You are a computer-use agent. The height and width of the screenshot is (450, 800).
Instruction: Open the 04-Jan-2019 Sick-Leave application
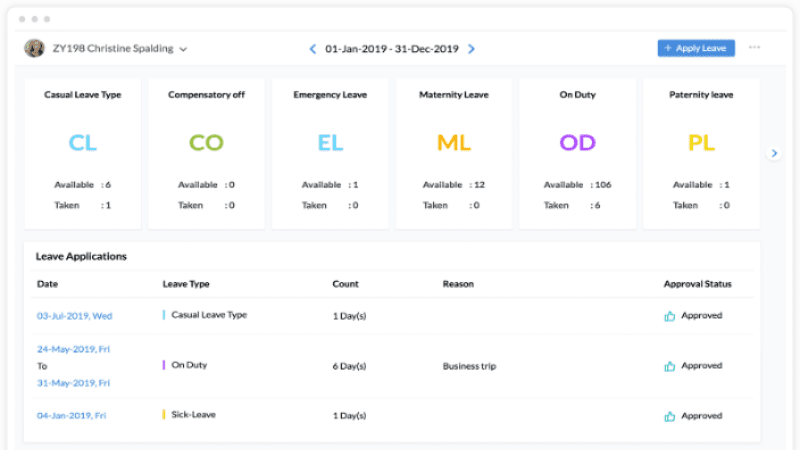click(x=71, y=415)
